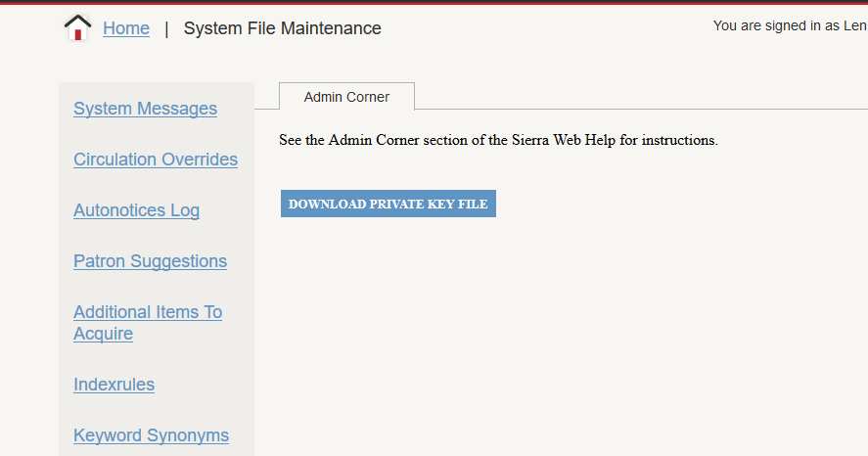Click the pipe separator after the Home link
868x456 pixels.
(166, 28)
